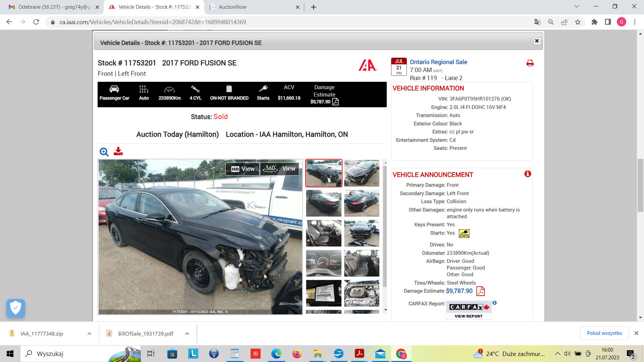Image resolution: width=644 pixels, height=362 pixels.
Task: Click the Windows search box Wyszukaj
Action: [80, 354]
